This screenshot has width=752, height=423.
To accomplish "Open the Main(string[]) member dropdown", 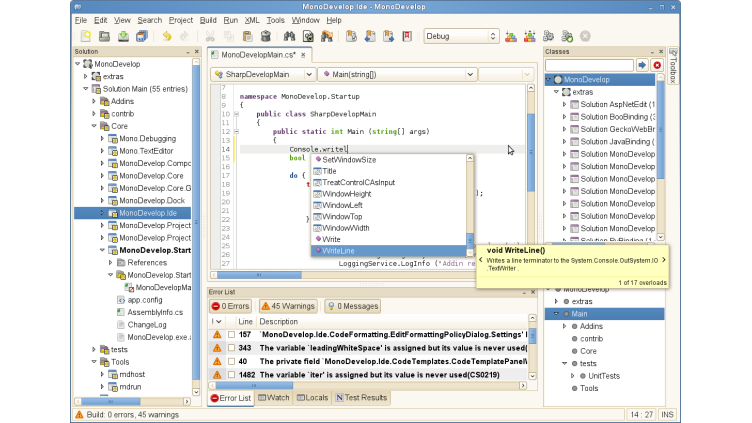I will pos(398,74).
